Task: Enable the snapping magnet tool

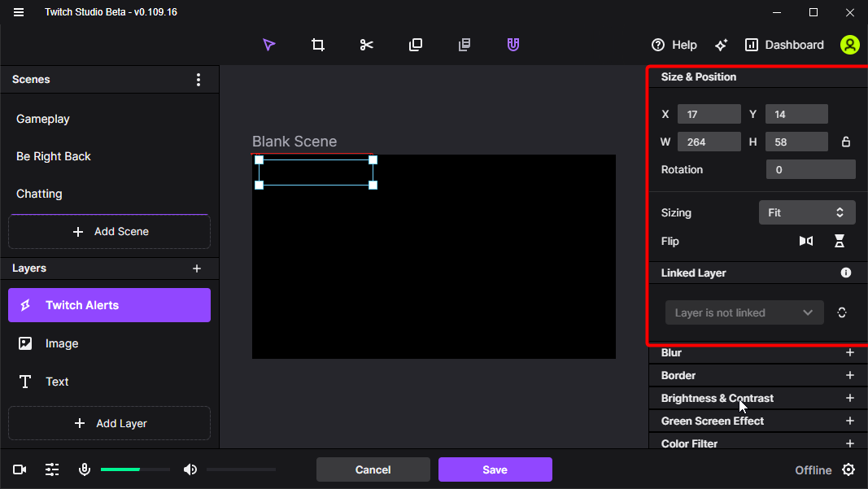Action: click(513, 45)
